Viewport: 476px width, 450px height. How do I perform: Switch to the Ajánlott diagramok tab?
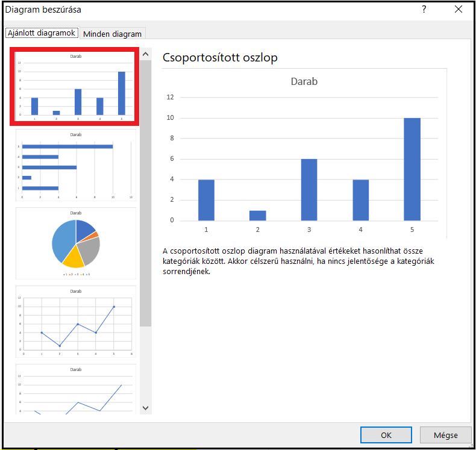click(42, 34)
